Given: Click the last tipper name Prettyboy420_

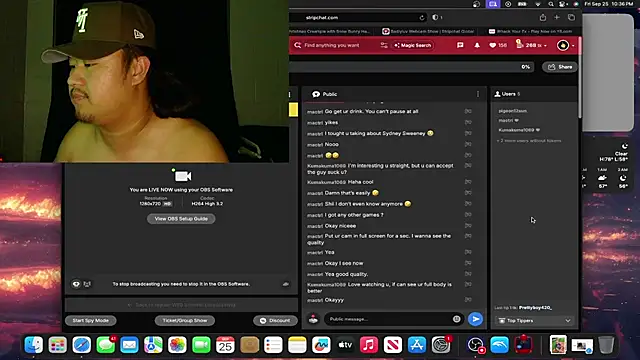Looking at the screenshot, I should [535, 308].
